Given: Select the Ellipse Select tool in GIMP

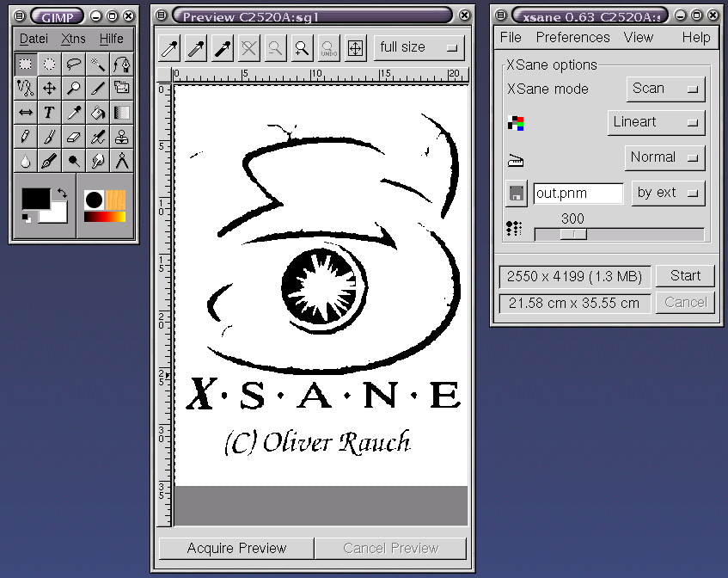Looking at the screenshot, I should 50,65.
